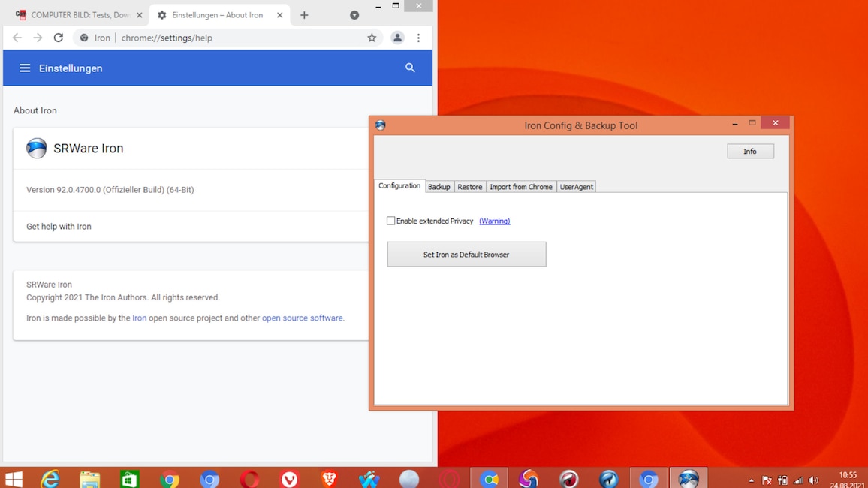
Task: Click the Copyright 2021 The Iron Authors text
Action: pos(123,297)
